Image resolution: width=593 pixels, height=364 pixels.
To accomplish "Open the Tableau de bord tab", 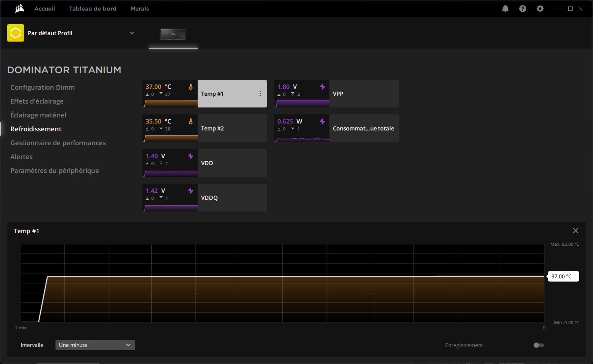I will pos(93,9).
